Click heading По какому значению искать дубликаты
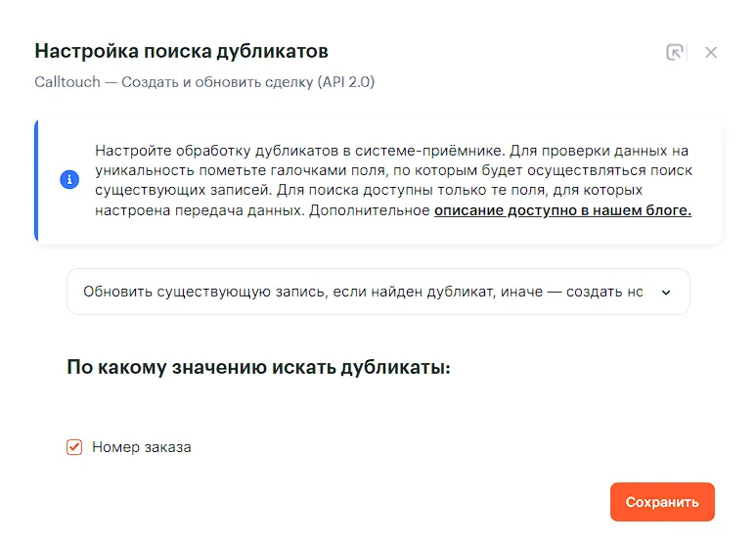 click(258, 368)
